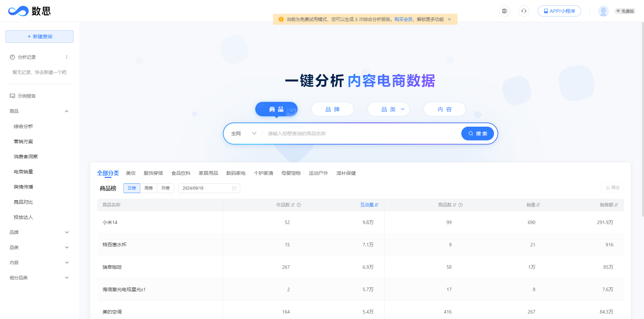
Task: Click the page vertical scrollbar
Action: (x=643, y=119)
